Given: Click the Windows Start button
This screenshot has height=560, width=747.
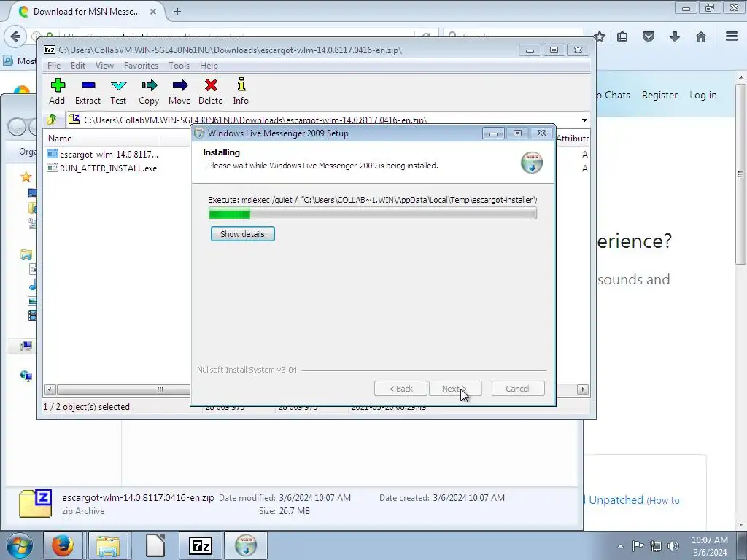Looking at the screenshot, I should pyautogui.click(x=20, y=545).
